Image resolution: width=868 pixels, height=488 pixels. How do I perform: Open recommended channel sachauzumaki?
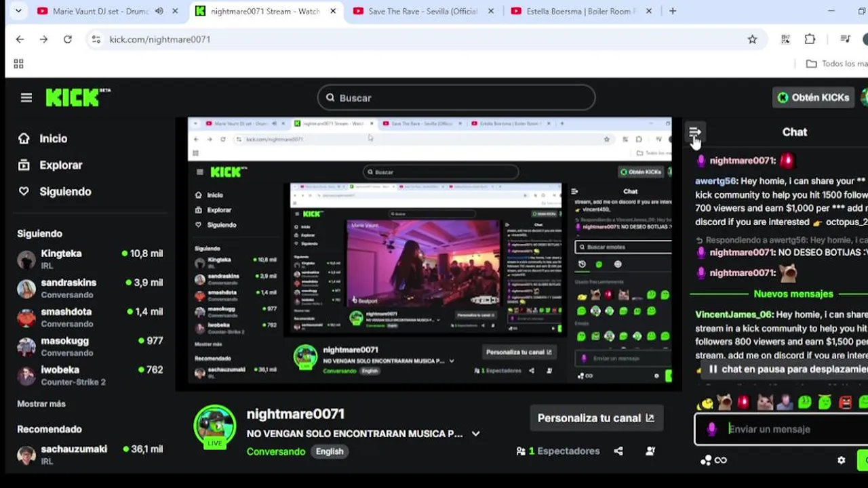click(x=90, y=455)
